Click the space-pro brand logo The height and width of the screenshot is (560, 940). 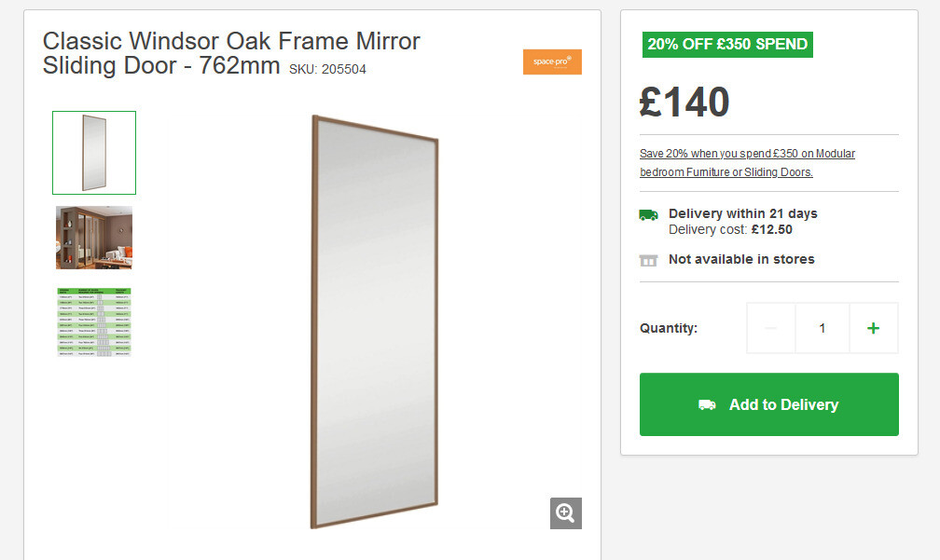pyautogui.click(x=552, y=62)
